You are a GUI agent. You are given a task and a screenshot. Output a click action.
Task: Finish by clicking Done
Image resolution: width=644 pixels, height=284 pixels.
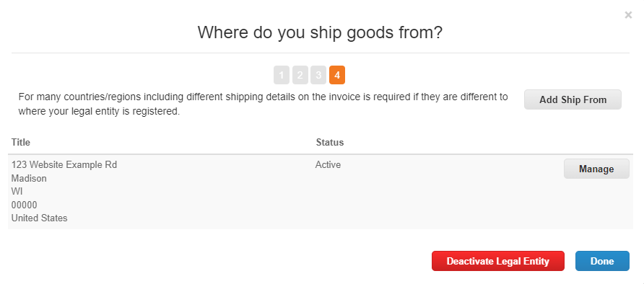point(602,261)
